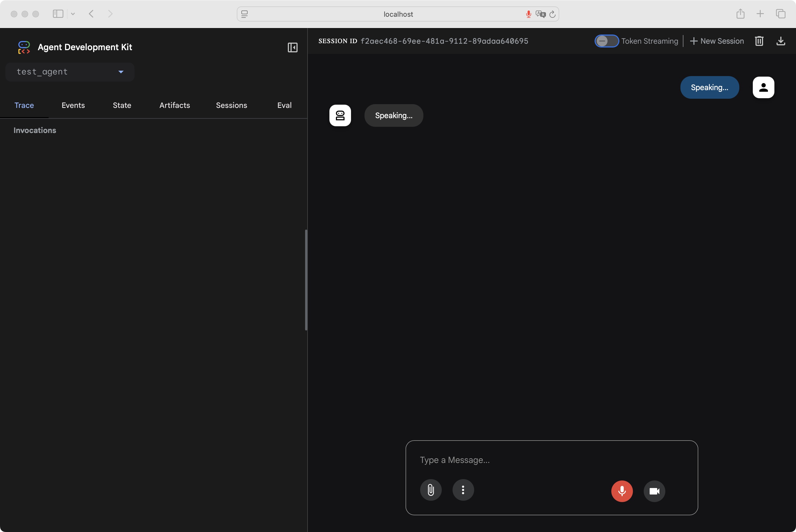Viewport: 796px width, 532px height.
Task: Click the localhost address bar
Action: (398, 14)
